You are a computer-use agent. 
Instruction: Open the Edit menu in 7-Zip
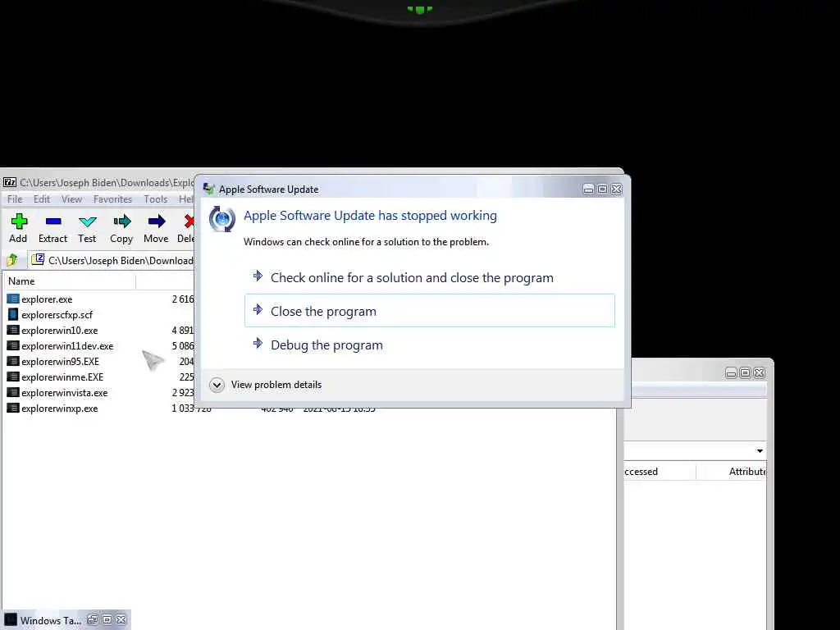tap(42, 199)
